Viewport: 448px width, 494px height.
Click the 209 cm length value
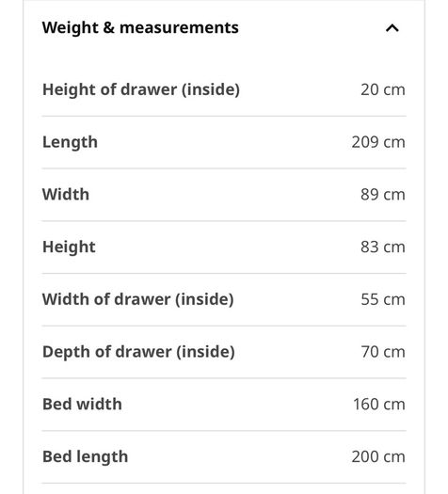(378, 142)
